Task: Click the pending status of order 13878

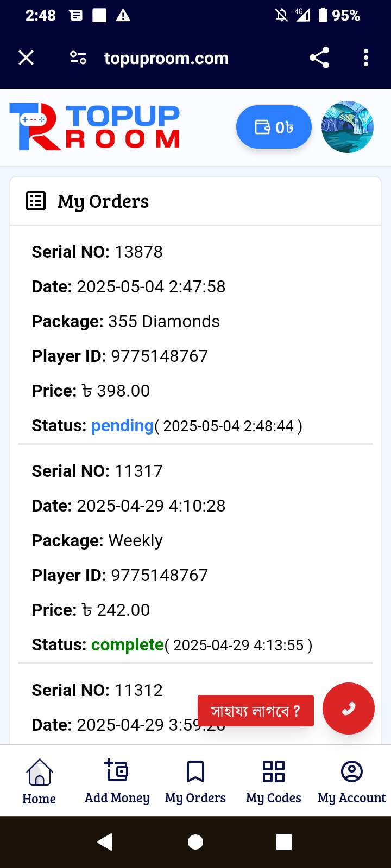Action: [122, 426]
